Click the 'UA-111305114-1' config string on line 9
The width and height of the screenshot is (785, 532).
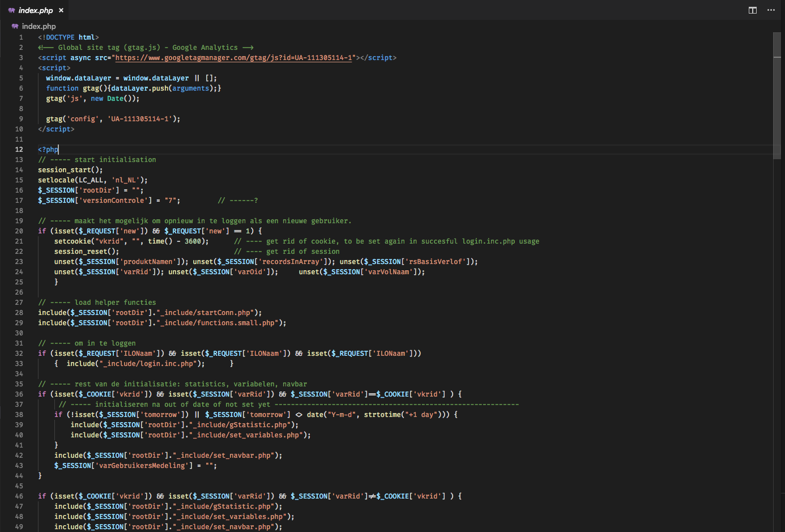(x=140, y=119)
